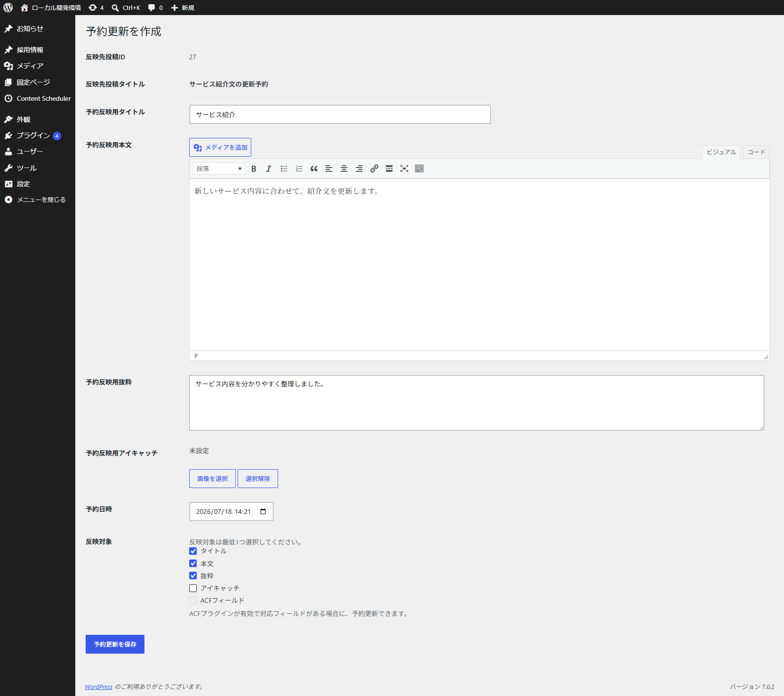Check the アイキャッチ checkbox
Viewport: 784px width, 696px height.
pyautogui.click(x=193, y=588)
